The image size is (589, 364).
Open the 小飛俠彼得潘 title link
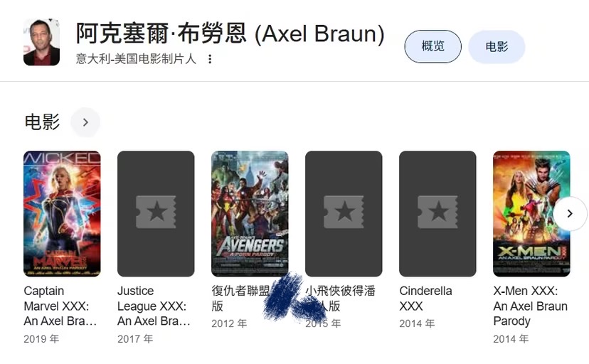[x=340, y=298]
